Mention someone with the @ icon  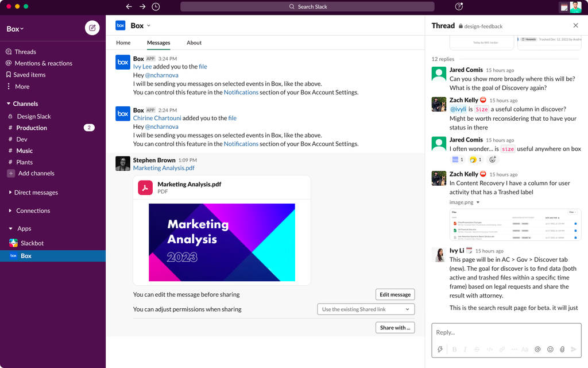(x=537, y=349)
